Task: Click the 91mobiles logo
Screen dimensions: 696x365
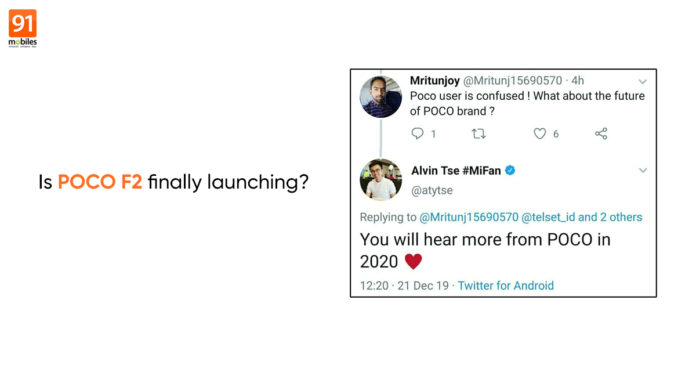Action: [23, 28]
